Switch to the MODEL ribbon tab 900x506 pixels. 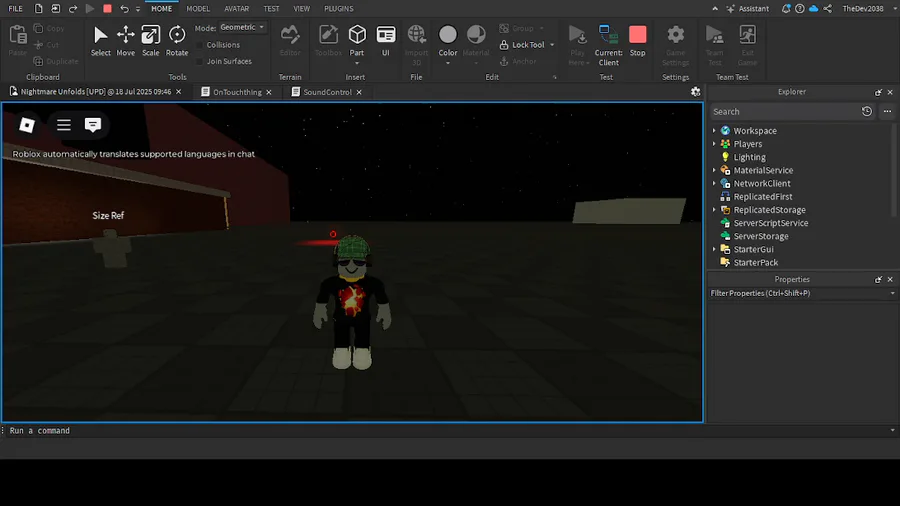(198, 9)
